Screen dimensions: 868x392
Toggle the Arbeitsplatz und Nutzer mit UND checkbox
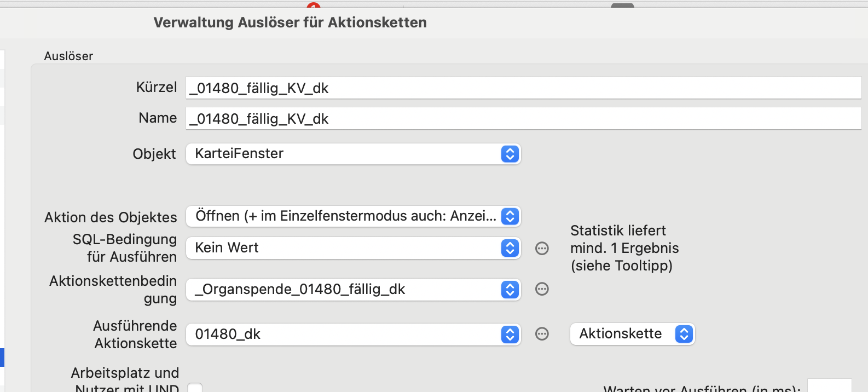(195, 388)
